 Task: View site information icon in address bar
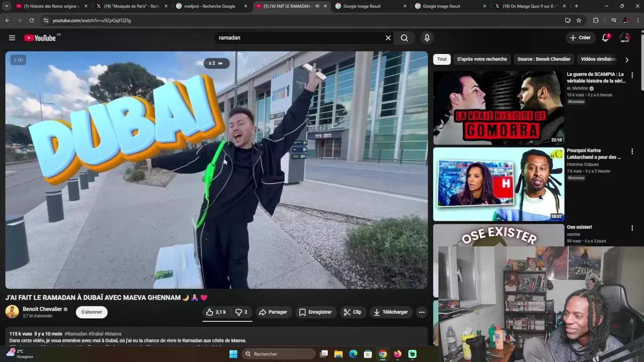(x=46, y=20)
